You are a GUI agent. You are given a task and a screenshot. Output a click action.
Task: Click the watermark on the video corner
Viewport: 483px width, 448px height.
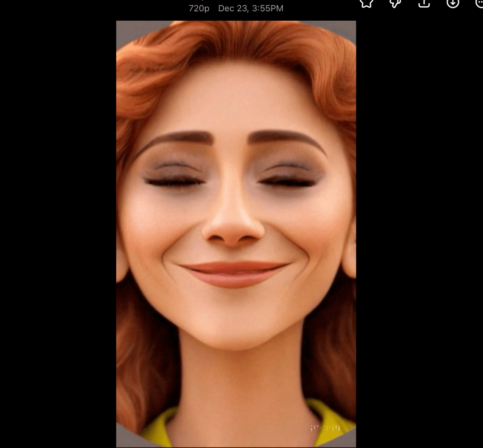coord(325,428)
